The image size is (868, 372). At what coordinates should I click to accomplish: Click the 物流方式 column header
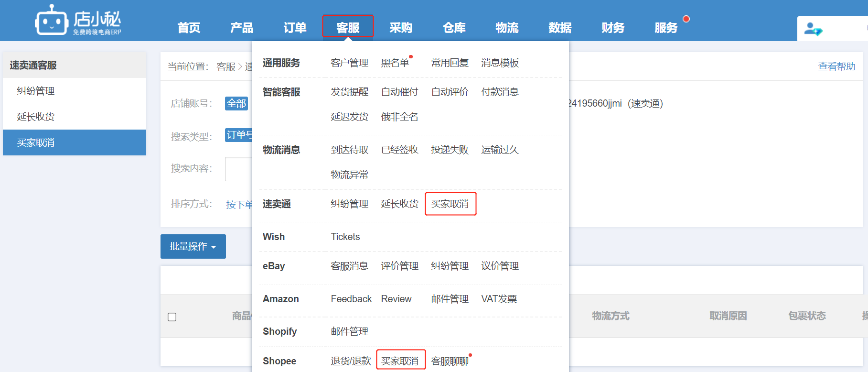(x=611, y=316)
